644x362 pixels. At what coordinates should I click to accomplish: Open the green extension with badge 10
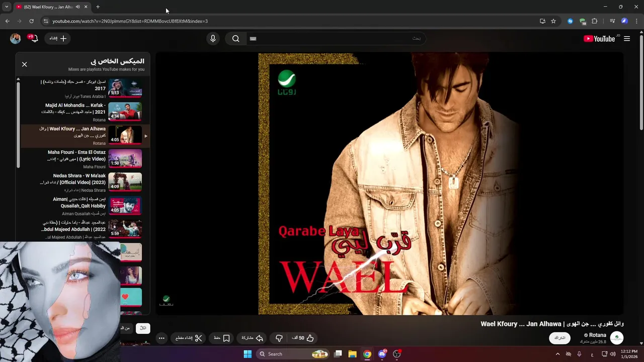(583, 21)
